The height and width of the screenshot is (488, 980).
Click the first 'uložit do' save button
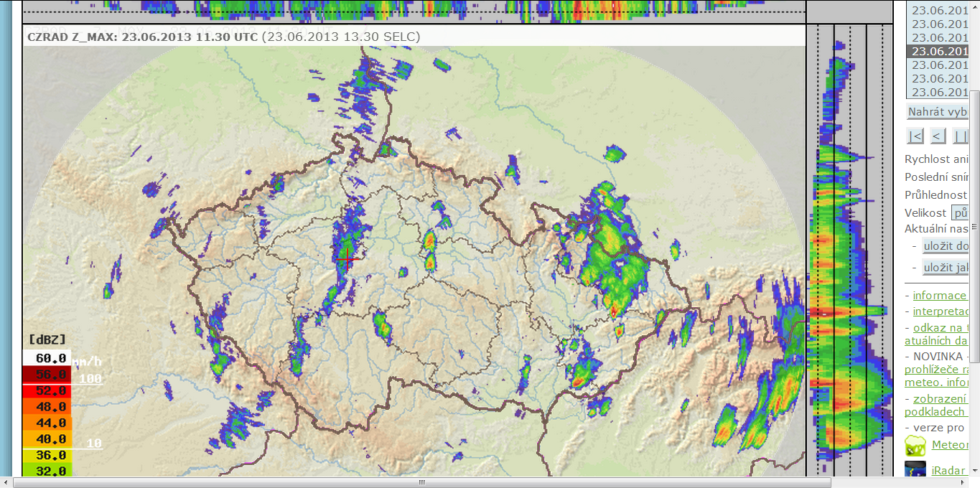[945, 246]
